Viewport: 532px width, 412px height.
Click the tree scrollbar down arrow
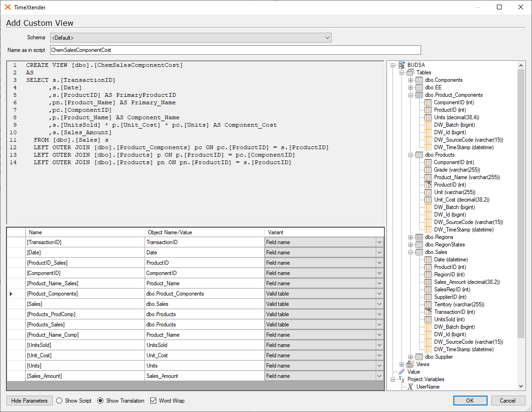pyautogui.click(x=521, y=386)
